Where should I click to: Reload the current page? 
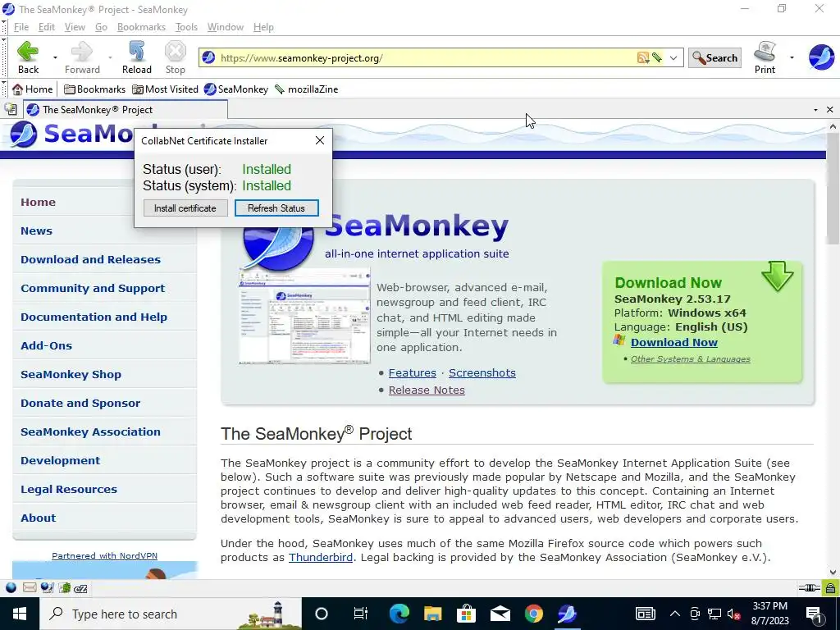(x=137, y=57)
